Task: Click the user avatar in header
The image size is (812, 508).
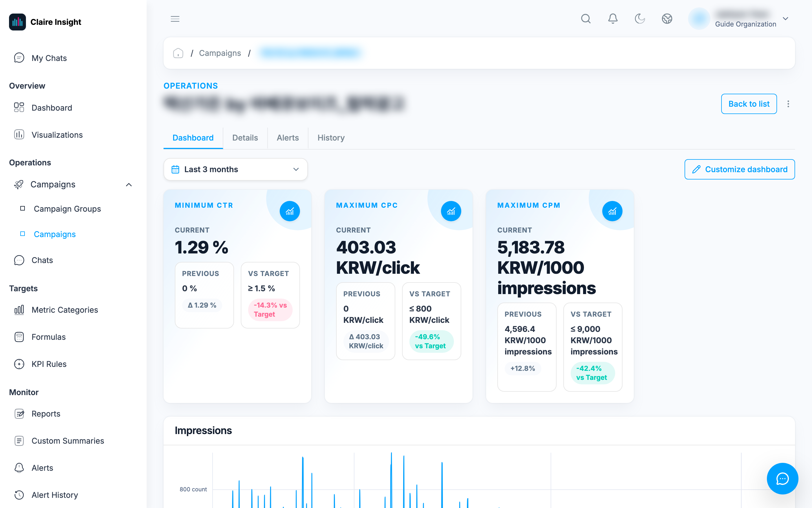Action: [699, 19]
